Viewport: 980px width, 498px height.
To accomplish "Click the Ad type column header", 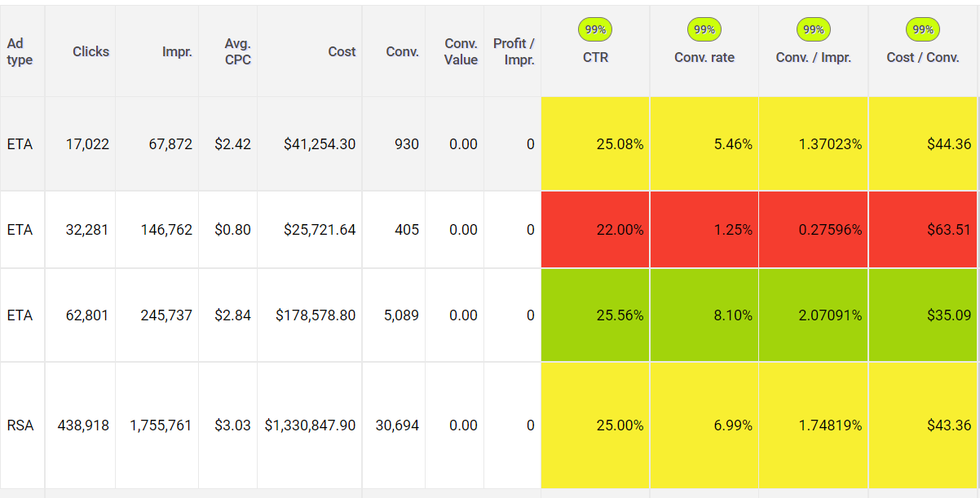I will tap(20, 51).
